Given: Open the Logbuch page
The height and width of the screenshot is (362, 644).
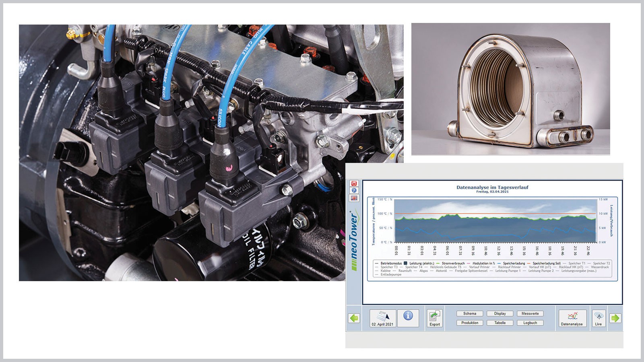Looking at the screenshot, I should click(x=530, y=323).
